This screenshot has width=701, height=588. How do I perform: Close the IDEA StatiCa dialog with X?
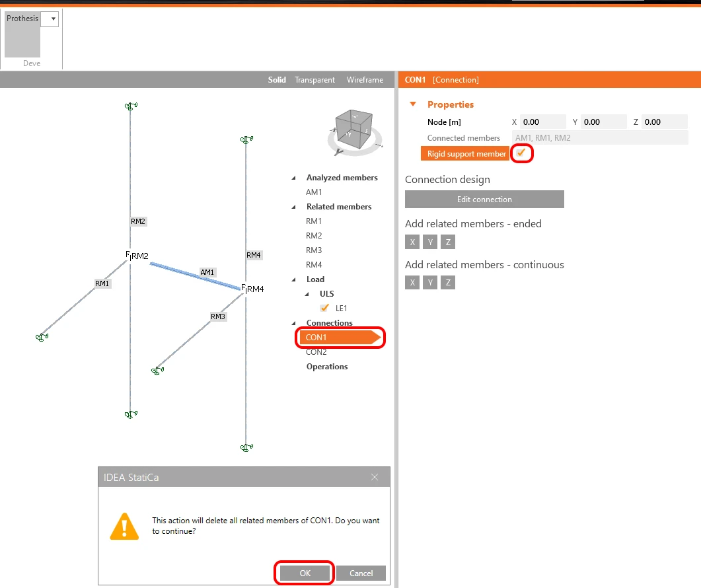click(375, 477)
